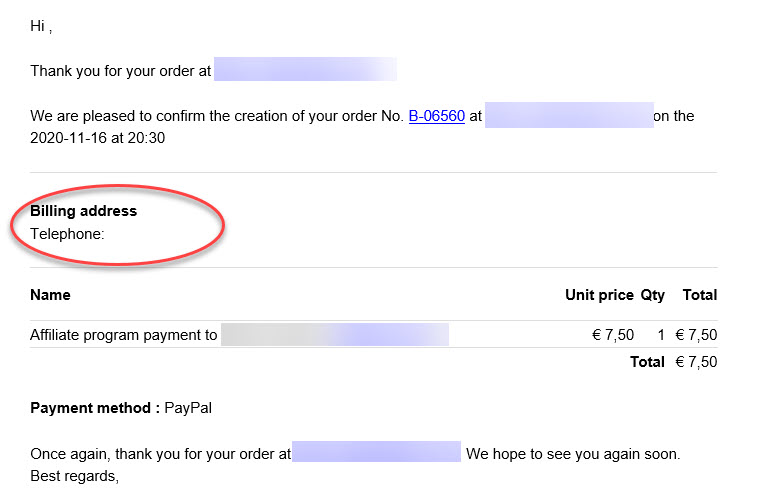Click the Qty column header
Image resolution: width=771 pixels, height=491 pixels.
click(x=652, y=295)
